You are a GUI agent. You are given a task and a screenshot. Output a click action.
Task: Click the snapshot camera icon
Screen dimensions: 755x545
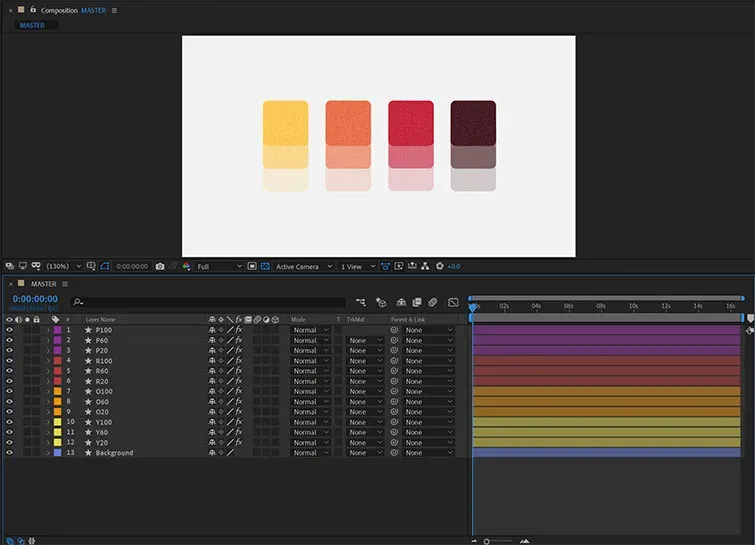coord(160,266)
